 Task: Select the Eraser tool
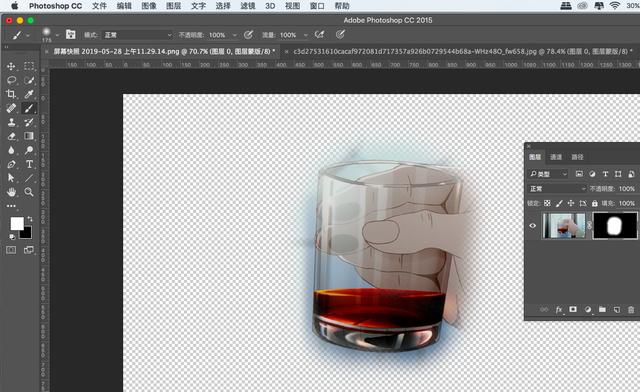(x=11, y=136)
